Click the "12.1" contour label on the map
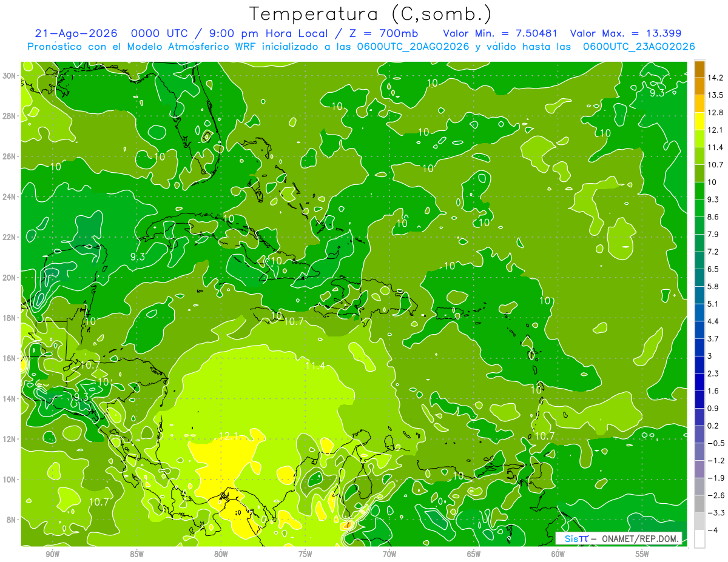 [x=229, y=436]
